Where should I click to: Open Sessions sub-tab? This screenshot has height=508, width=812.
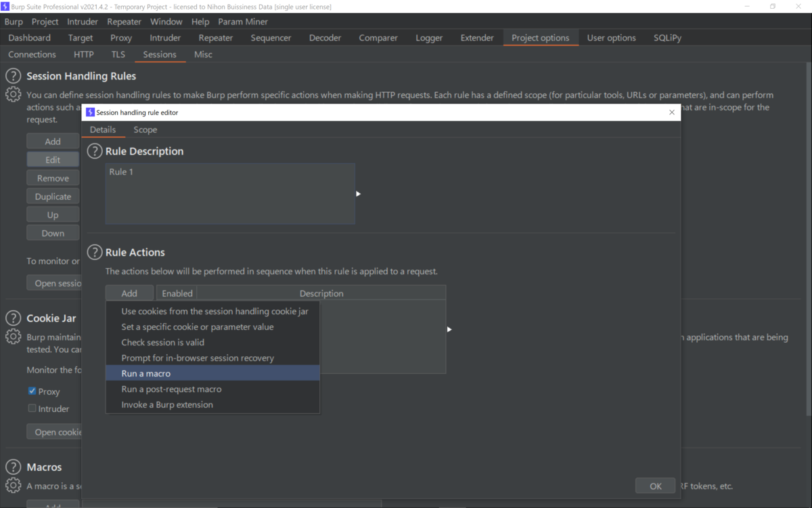point(160,54)
